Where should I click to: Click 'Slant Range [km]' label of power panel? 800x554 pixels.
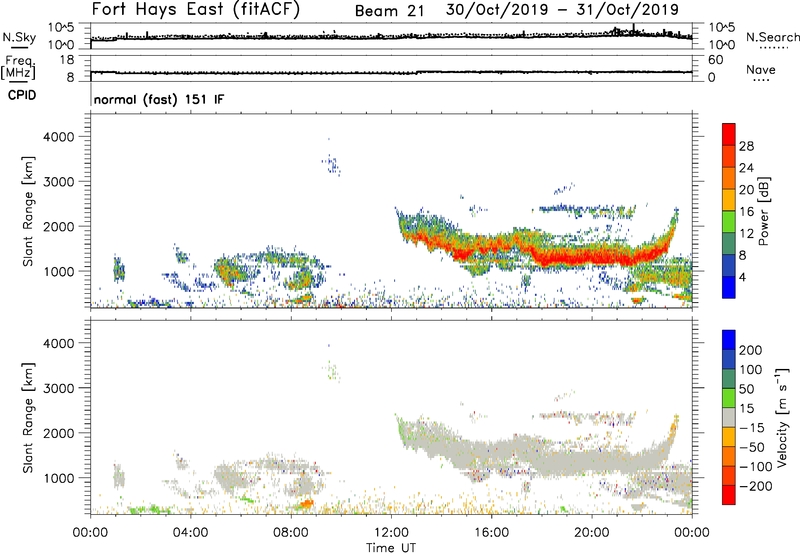coord(28,211)
